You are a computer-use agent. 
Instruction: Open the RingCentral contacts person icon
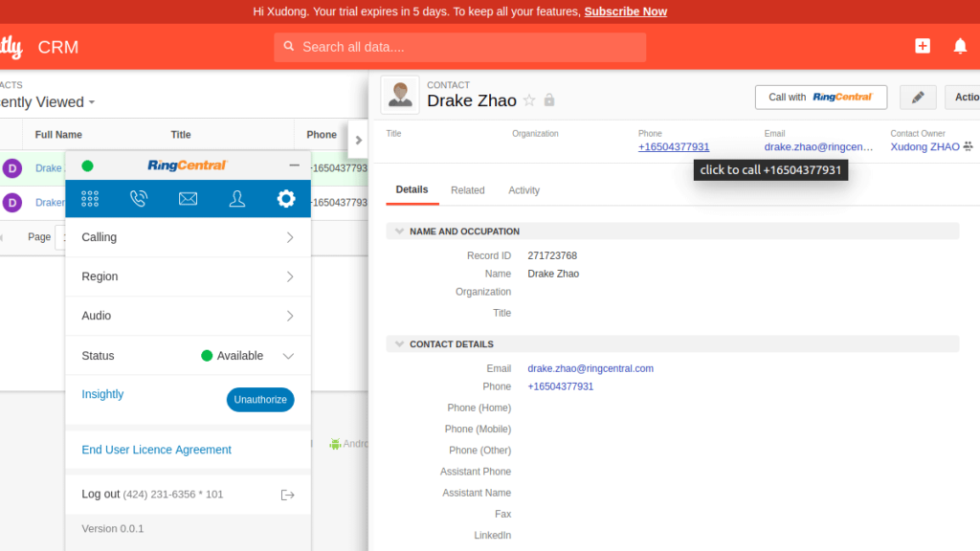point(236,199)
